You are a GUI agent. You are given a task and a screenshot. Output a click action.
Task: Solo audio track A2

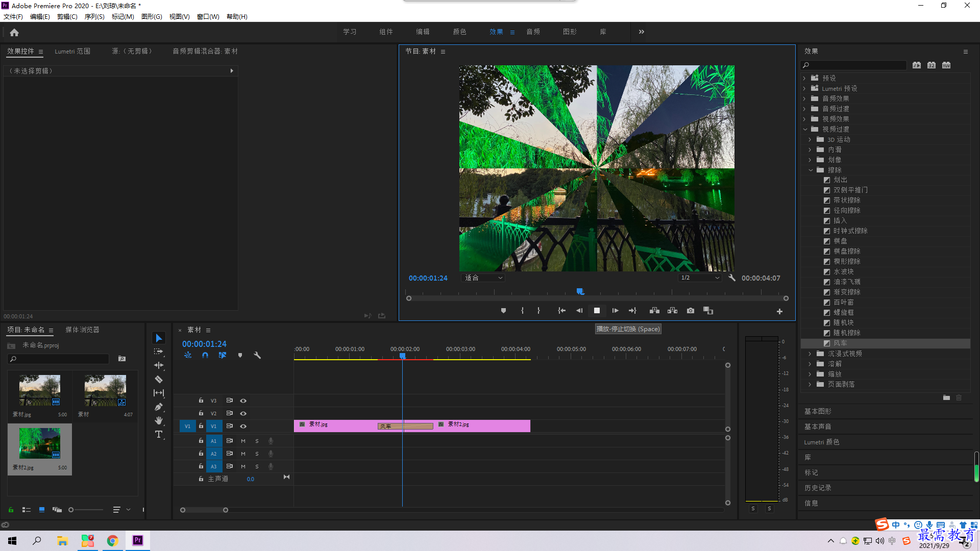(257, 454)
